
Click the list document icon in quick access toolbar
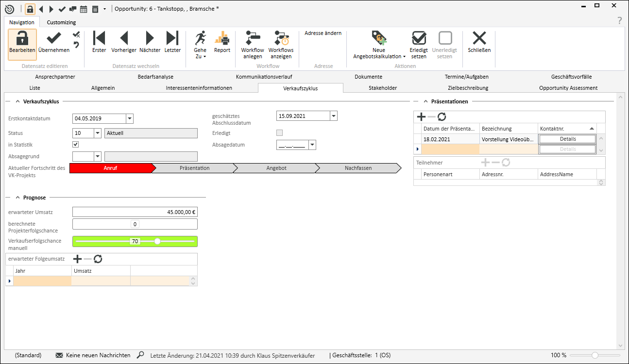(95, 9)
